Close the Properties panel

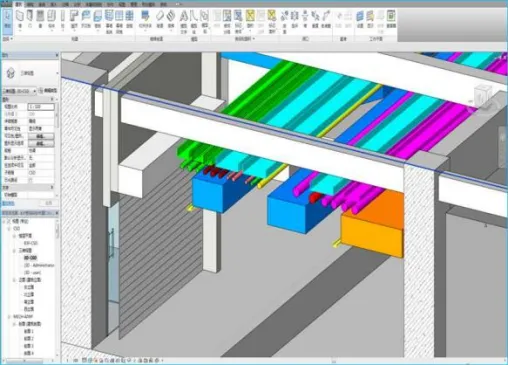pyautogui.click(x=57, y=55)
